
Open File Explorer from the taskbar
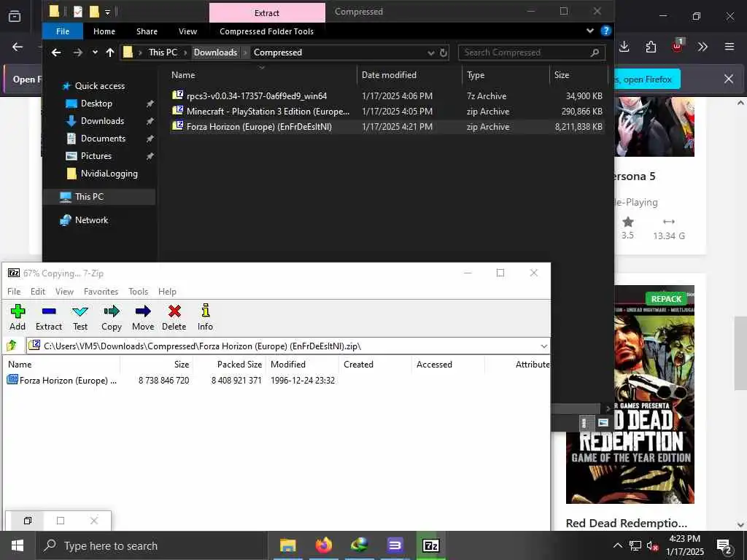tap(287, 545)
